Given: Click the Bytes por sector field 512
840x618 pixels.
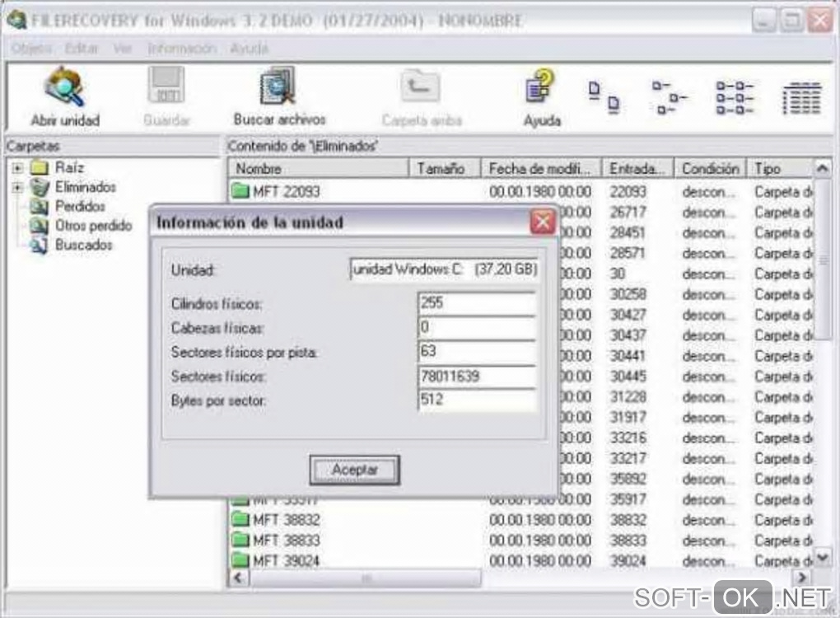Looking at the screenshot, I should [476, 400].
